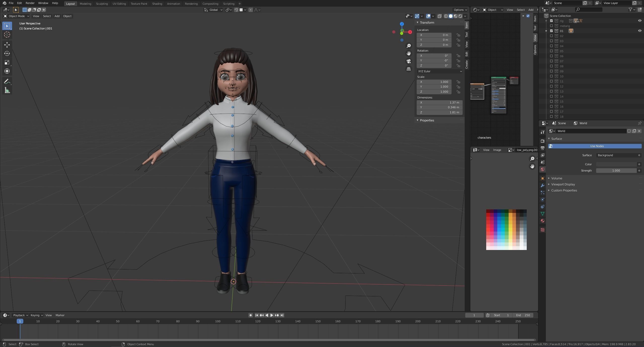The height and width of the screenshot is (347, 644).
Task: Open the Surface Background shader dropdown
Action: pos(618,155)
